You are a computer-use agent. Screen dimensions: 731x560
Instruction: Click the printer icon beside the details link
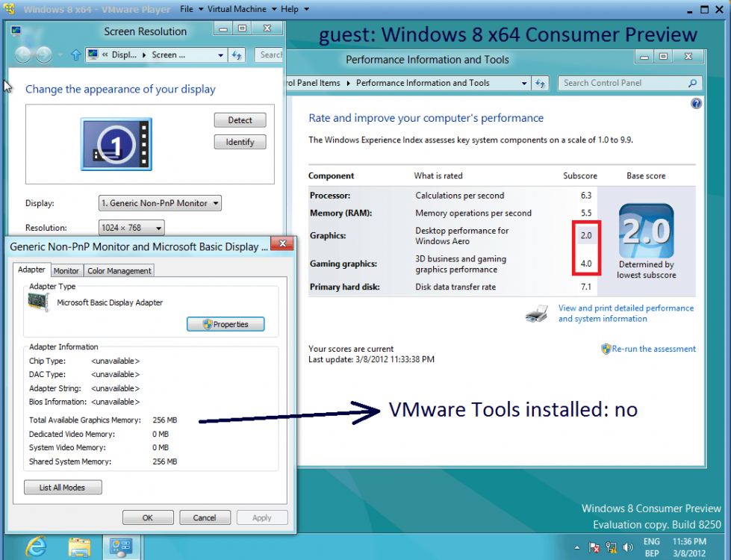[537, 314]
